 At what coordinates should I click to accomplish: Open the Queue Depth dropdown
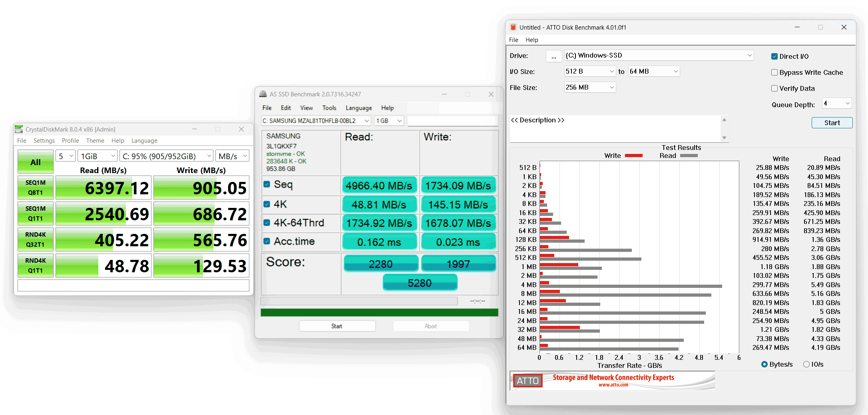837,104
